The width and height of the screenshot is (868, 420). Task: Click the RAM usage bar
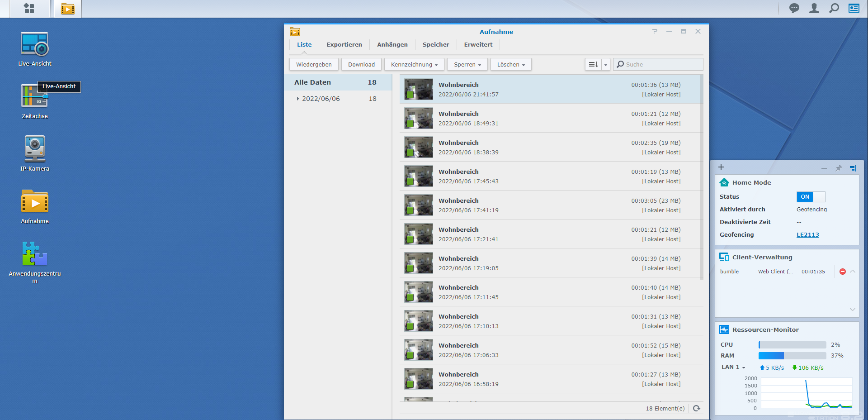793,356
